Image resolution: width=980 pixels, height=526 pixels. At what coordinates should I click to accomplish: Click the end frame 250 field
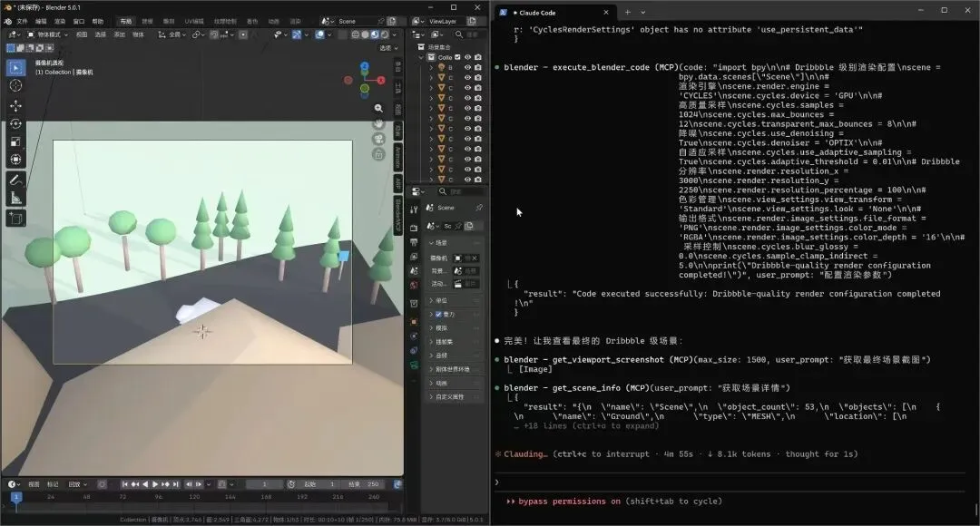tap(365, 484)
